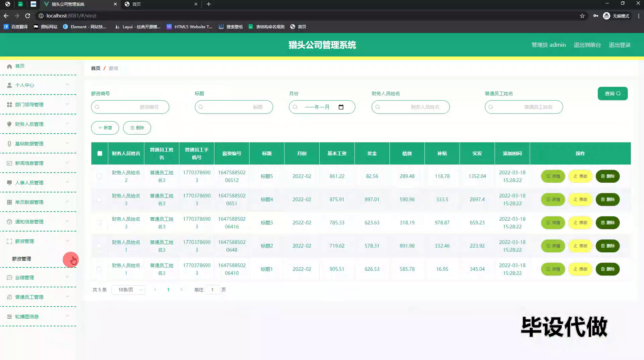Image resolution: width=644 pixels, height=360 pixels.
Task: Expand the 财务人员管理 menu chevron
Action: click(67, 124)
